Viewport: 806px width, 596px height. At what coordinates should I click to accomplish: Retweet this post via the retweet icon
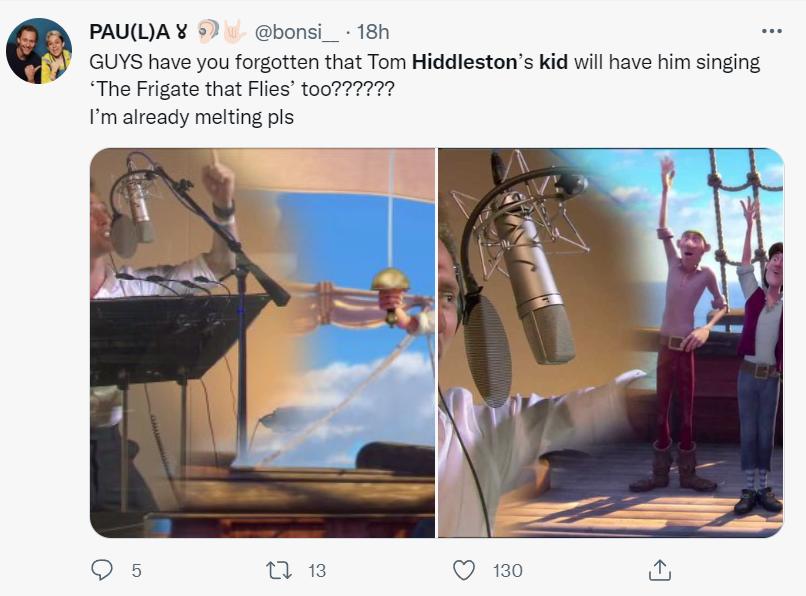tap(279, 570)
